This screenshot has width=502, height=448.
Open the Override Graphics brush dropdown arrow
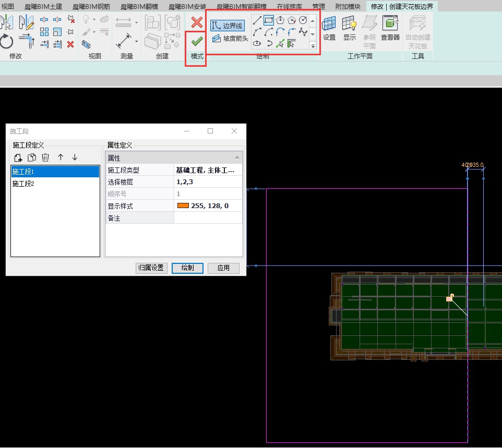(x=94, y=32)
